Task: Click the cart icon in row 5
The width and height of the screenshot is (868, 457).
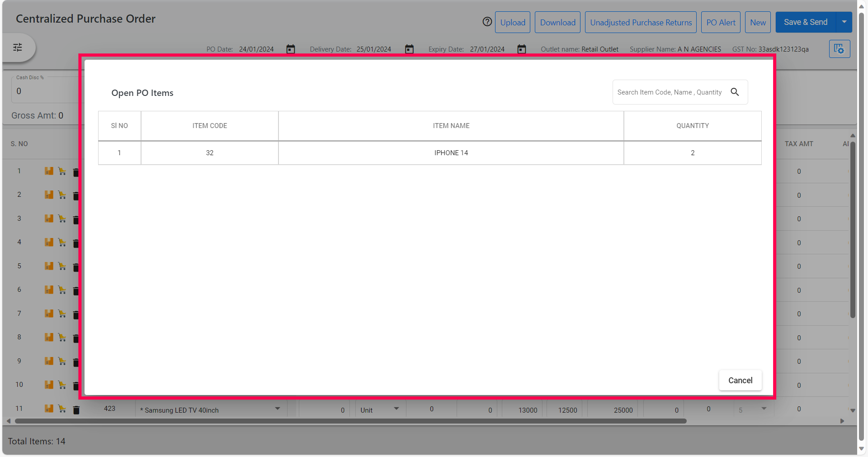Action: (x=62, y=266)
